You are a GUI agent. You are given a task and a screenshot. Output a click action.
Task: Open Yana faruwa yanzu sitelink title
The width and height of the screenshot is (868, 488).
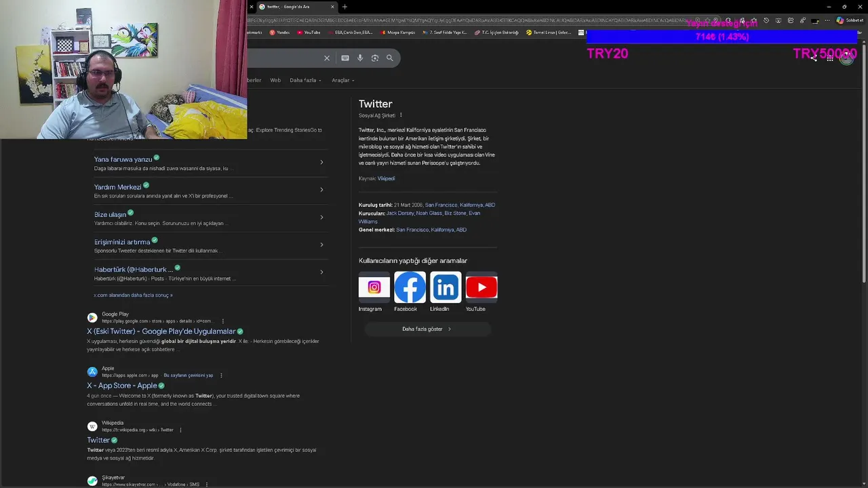click(123, 159)
